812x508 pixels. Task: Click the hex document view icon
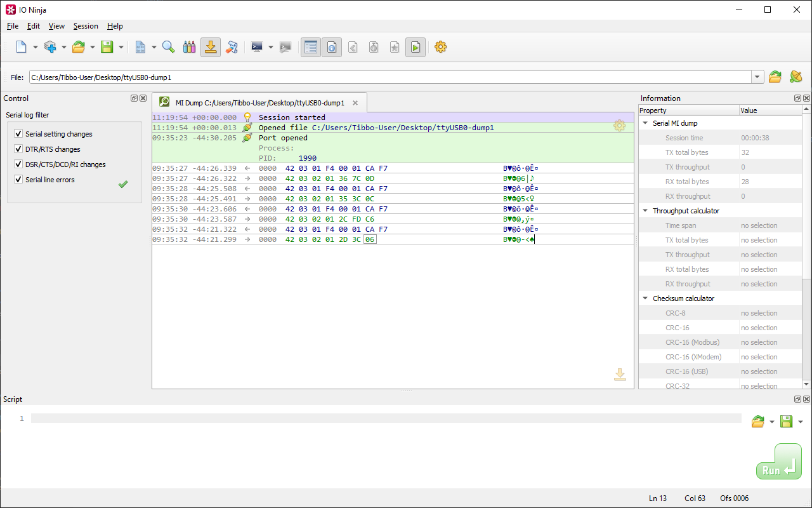140,47
